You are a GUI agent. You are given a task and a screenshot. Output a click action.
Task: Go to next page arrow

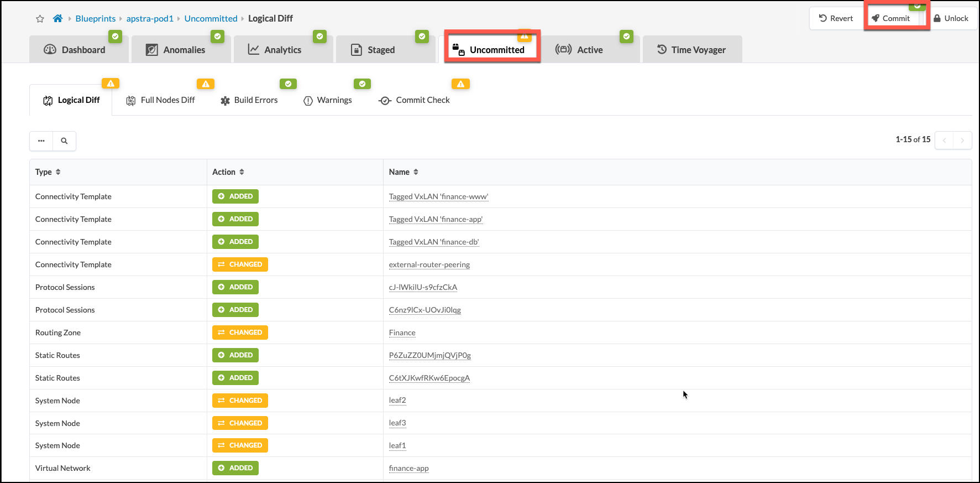[x=962, y=141]
